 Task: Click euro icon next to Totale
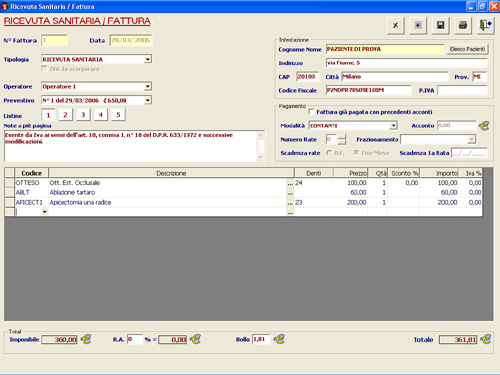(486, 339)
